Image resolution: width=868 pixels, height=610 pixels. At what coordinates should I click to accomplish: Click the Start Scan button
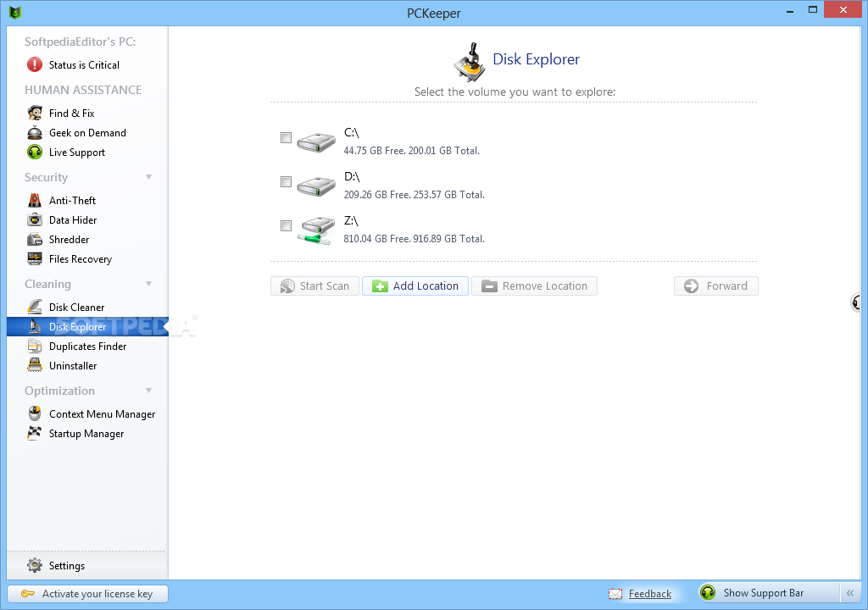pyautogui.click(x=315, y=286)
